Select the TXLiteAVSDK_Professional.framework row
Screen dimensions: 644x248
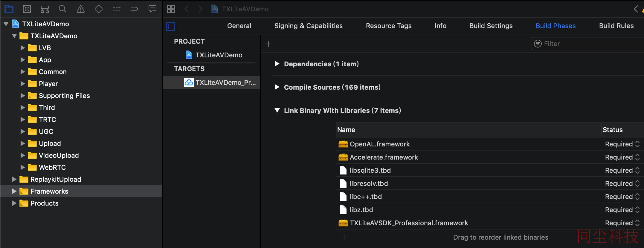point(490,223)
